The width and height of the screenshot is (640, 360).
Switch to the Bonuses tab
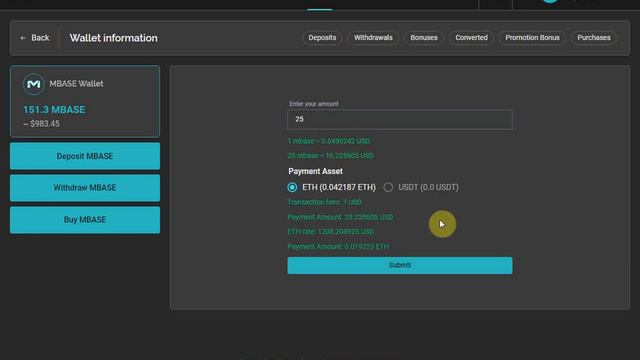(424, 38)
